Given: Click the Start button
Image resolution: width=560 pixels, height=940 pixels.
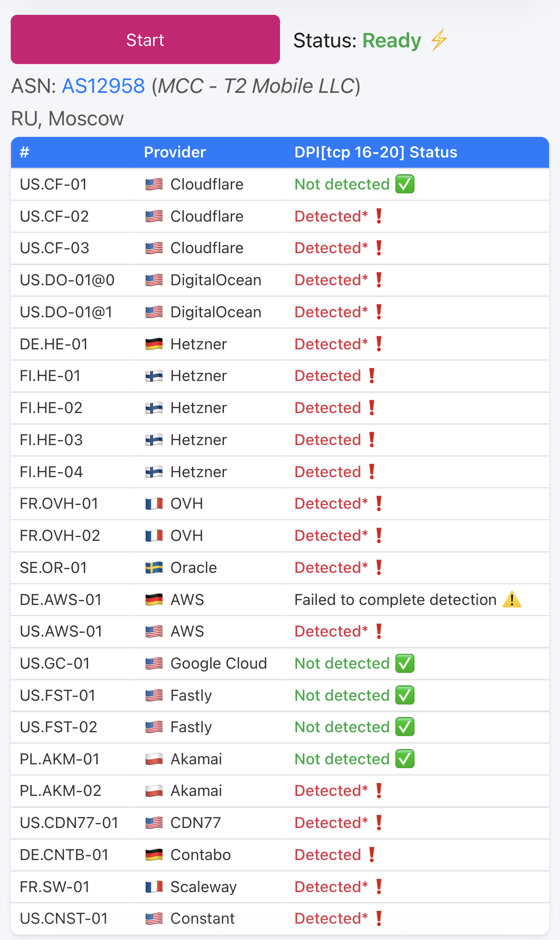Looking at the screenshot, I should pos(145,40).
